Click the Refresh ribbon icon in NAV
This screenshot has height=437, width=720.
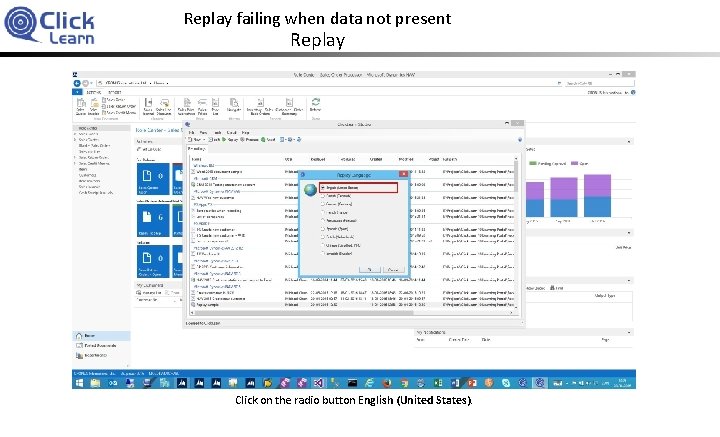tap(315, 105)
